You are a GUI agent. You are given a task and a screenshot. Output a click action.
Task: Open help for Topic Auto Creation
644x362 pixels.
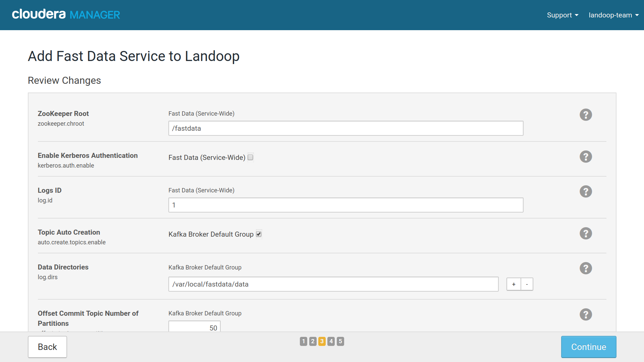pyautogui.click(x=586, y=233)
